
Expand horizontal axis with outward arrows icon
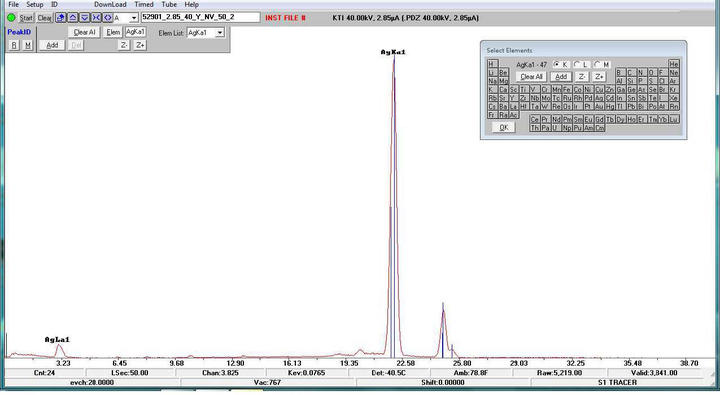[107, 18]
